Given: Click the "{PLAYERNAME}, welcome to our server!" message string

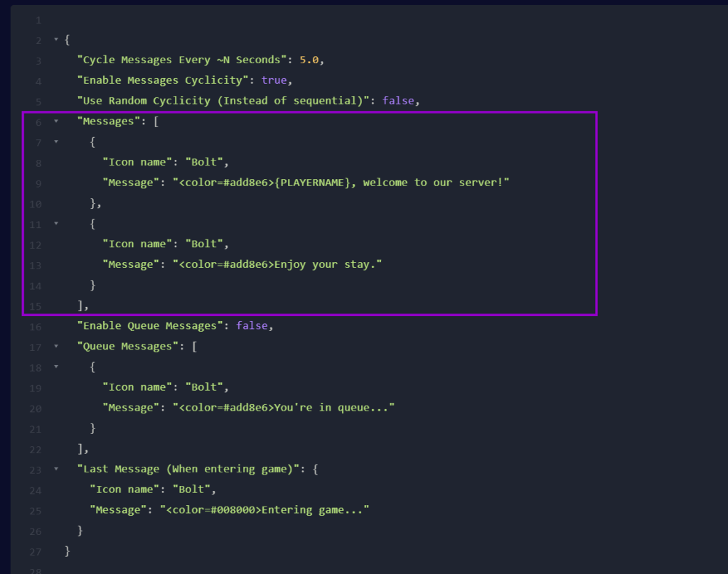Looking at the screenshot, I should pos(341,183).
